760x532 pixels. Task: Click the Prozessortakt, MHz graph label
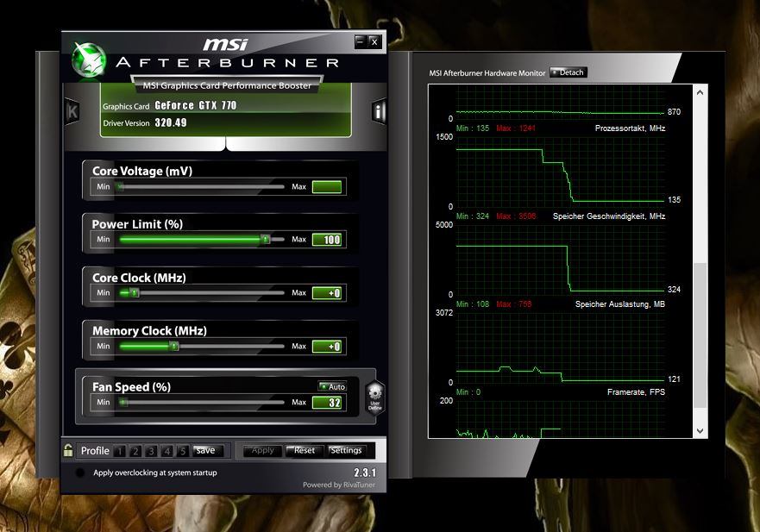pos(630,128)
